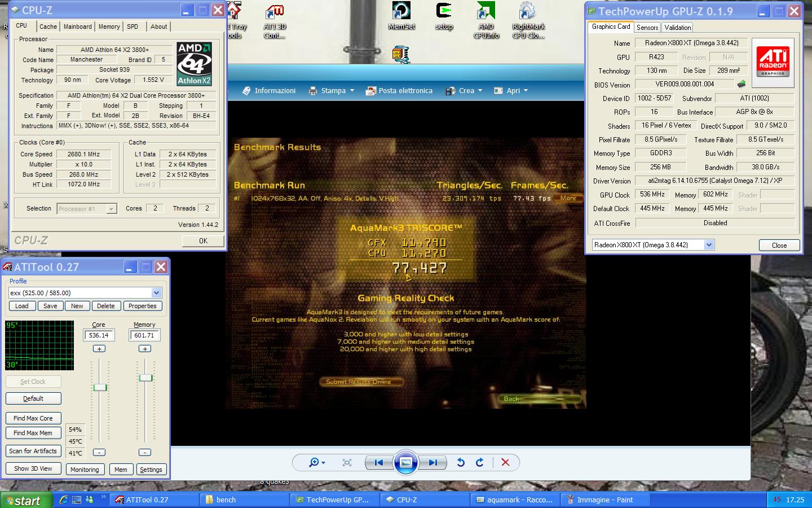Fit image to window in photo viewer
812x508 pixels.
347,463
